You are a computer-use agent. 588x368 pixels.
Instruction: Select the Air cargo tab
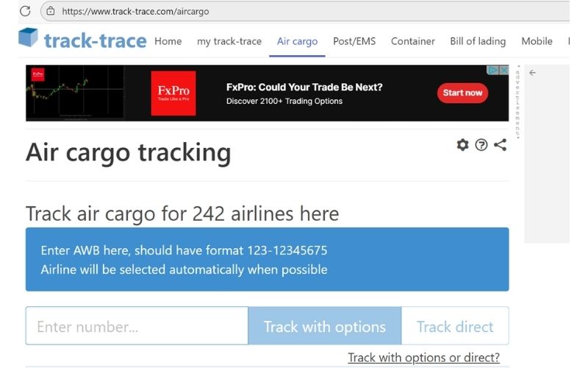[297, 41]
